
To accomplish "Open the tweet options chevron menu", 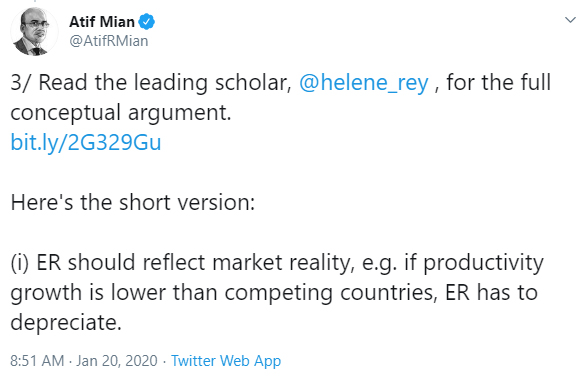I will 570,20.
